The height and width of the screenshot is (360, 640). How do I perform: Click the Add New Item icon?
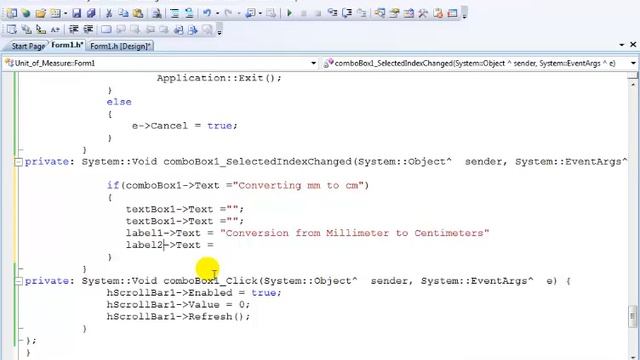point(55,13)
